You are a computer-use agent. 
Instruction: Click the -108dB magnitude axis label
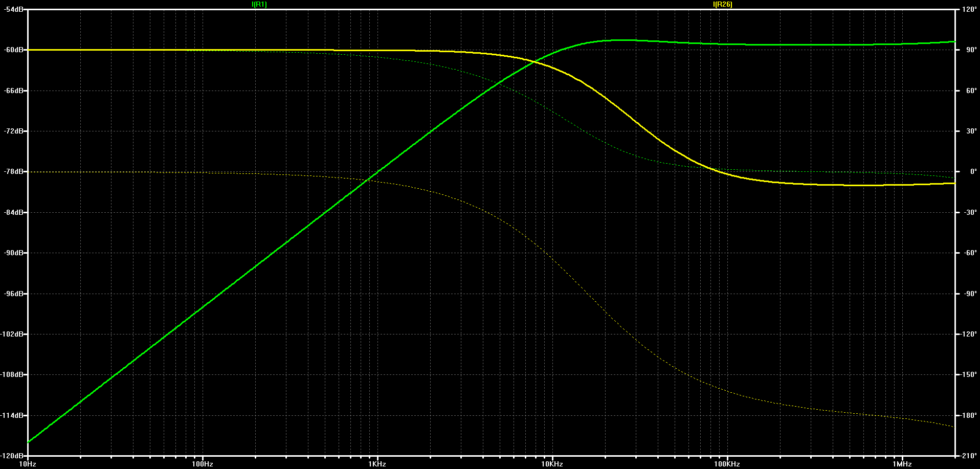tap(12, 375)
